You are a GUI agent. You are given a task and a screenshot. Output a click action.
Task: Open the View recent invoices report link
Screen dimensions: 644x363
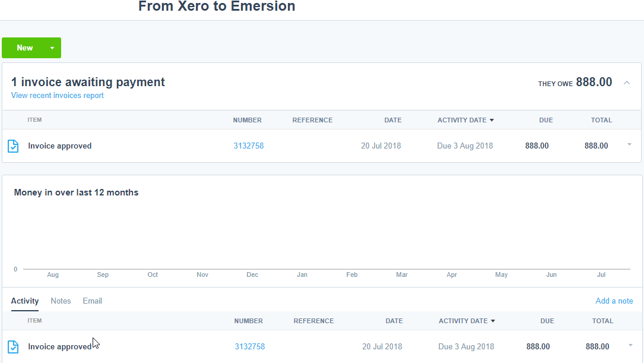click(x=57, y=96)
